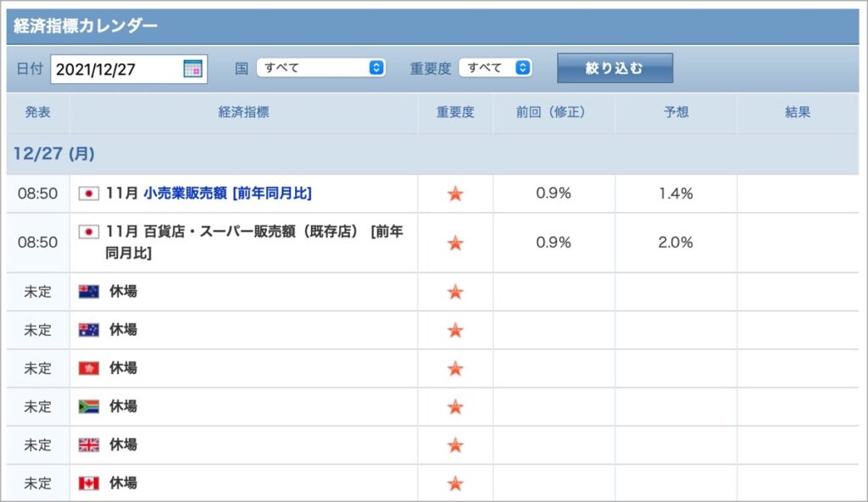Click the 12/27 (月) date heading

[x=53, y=153]
